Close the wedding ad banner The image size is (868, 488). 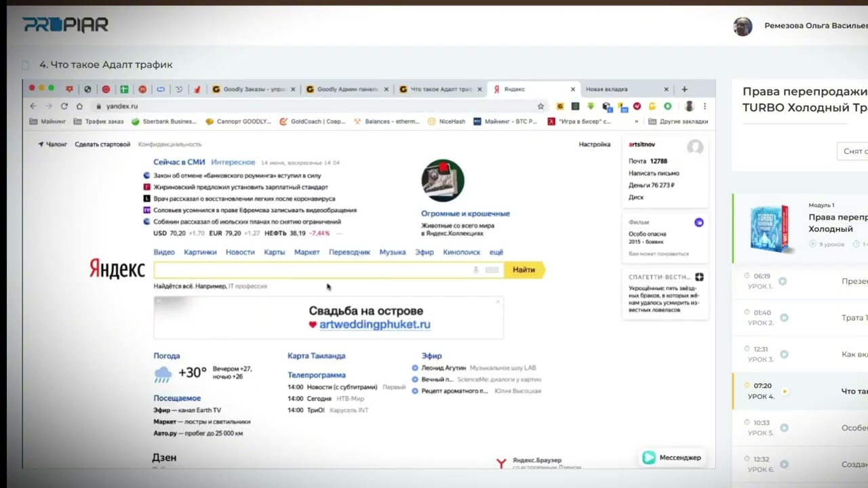click(x=498, y=302)
